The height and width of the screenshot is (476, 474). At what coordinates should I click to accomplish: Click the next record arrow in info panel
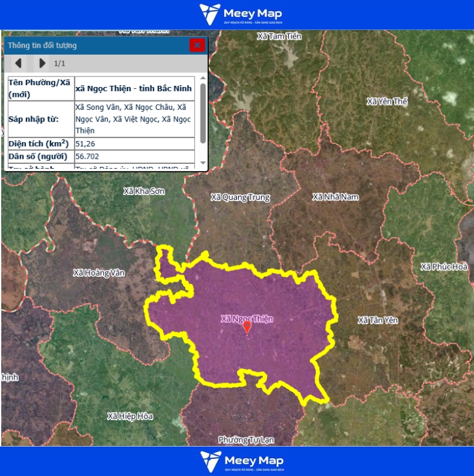(x=42, y=63)
